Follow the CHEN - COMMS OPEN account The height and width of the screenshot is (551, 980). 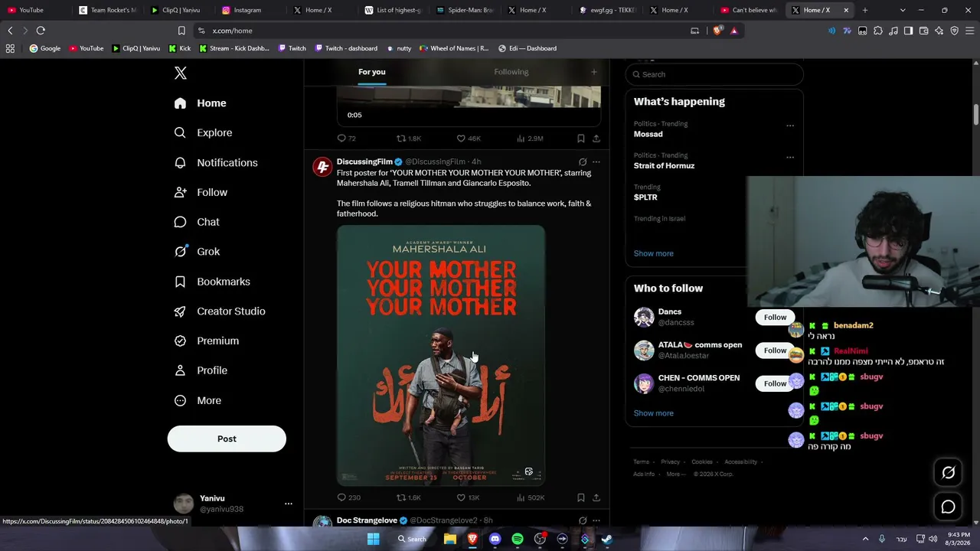(x=775, y=383)
